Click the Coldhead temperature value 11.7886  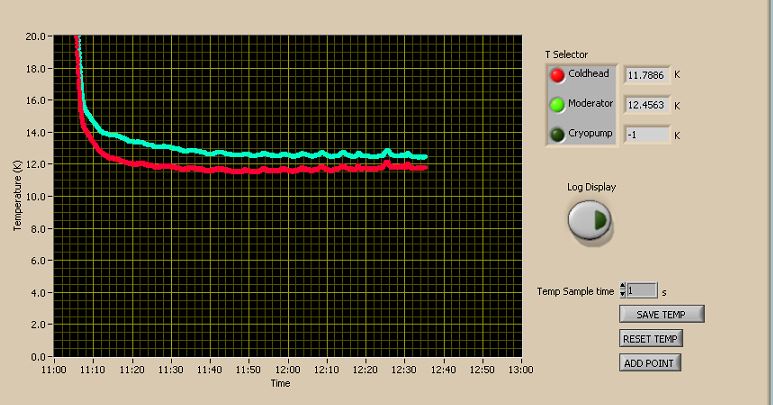pyautogui.click(x=646, y=75)
